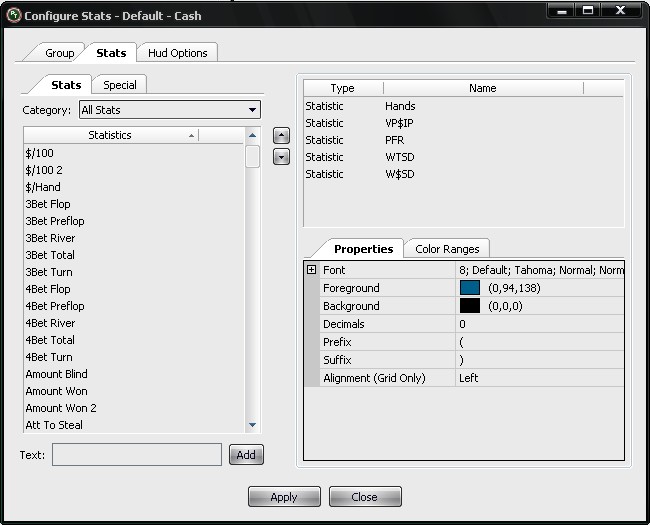The image size is (650, 525).
Task: Select Amount Won in statistics list
Action: point(134,391)
